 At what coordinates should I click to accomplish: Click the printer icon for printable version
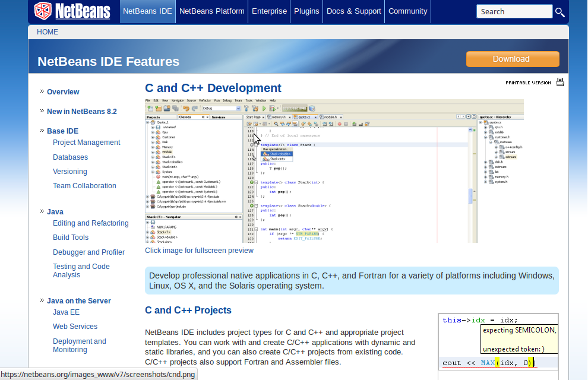[x=560, y=82]
